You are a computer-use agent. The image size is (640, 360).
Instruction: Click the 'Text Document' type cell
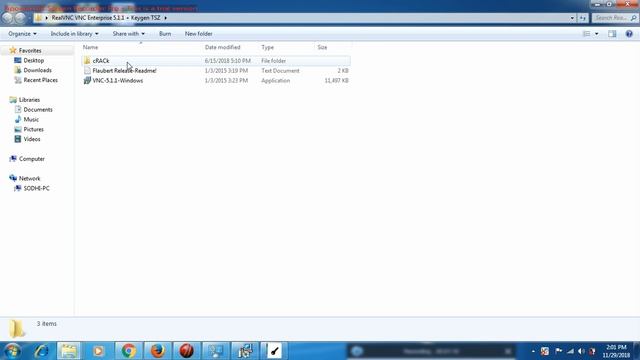click(280, 71)
